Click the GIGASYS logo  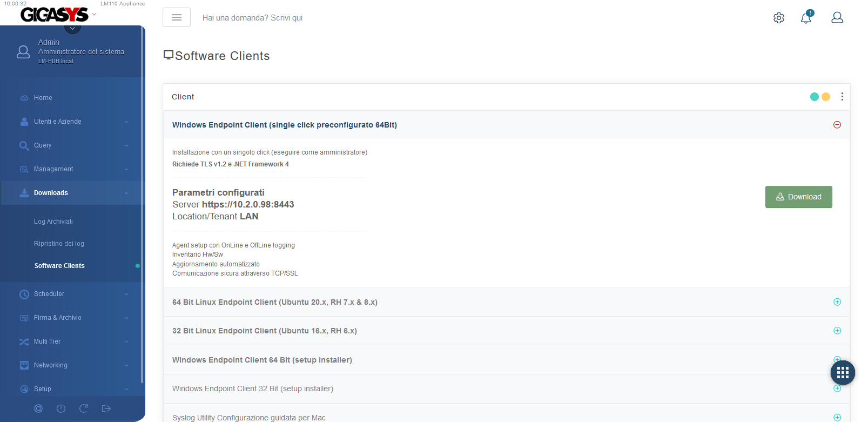54,15
